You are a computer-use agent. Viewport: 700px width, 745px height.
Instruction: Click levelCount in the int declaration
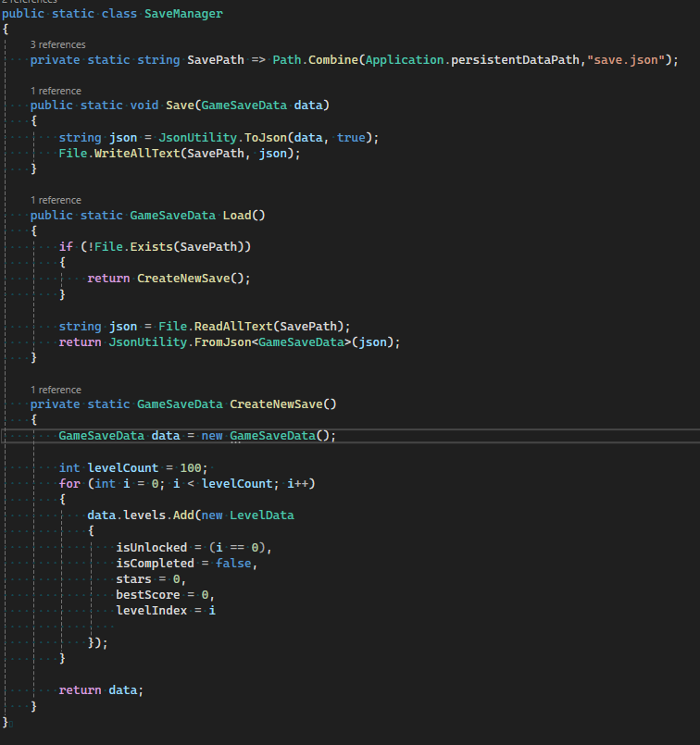(x=122, y=468)
